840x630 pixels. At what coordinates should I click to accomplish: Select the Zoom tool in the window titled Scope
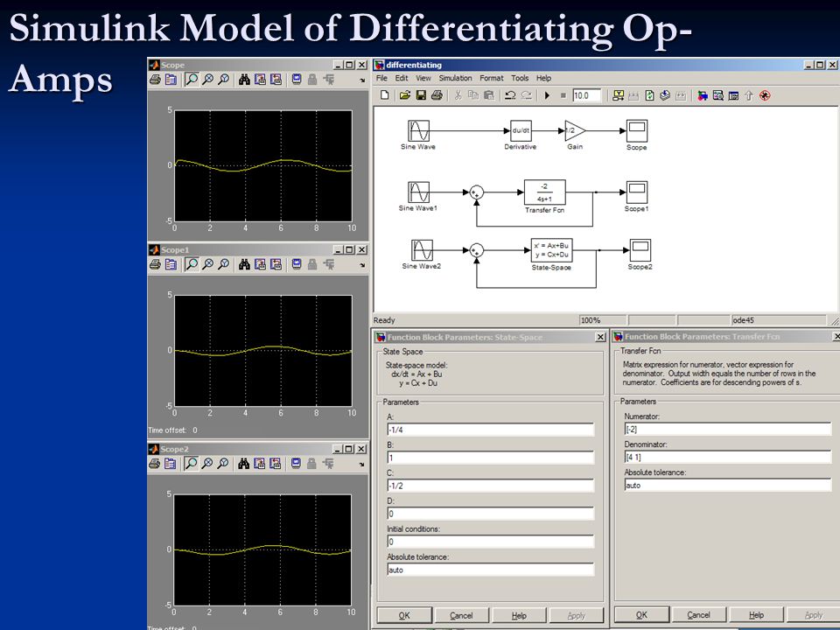click(192, 80)
